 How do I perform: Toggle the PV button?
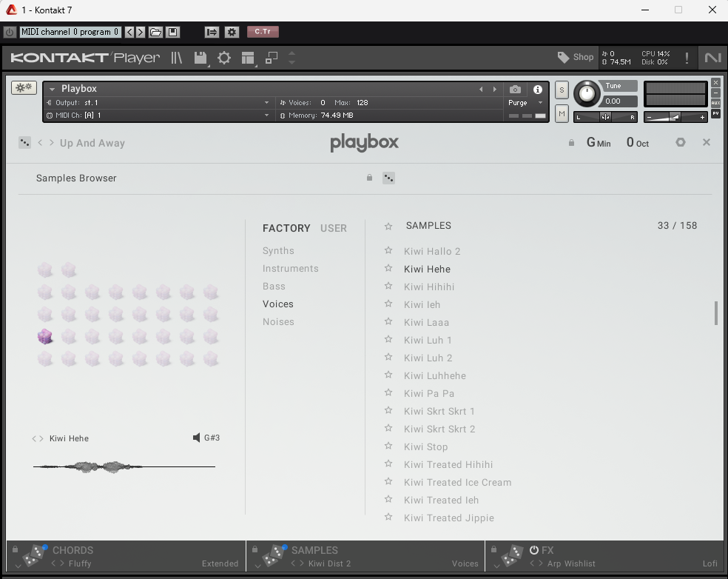(x=716, y=113)
